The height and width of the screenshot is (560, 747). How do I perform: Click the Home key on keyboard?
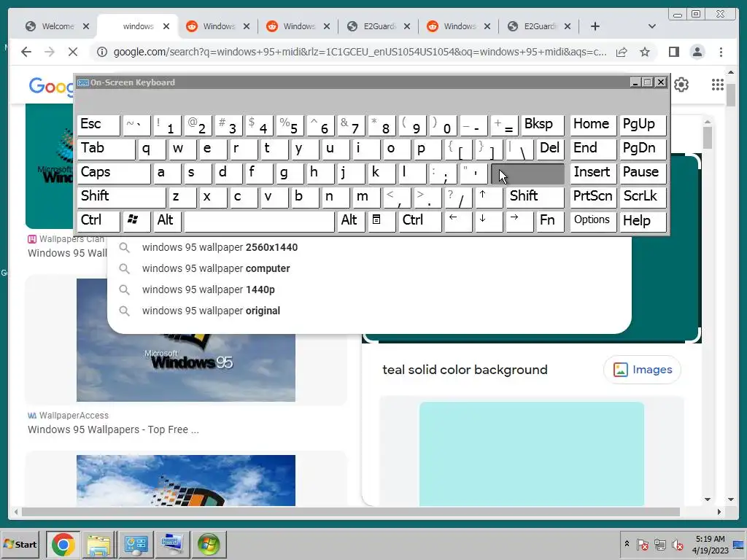click(593, 125)
